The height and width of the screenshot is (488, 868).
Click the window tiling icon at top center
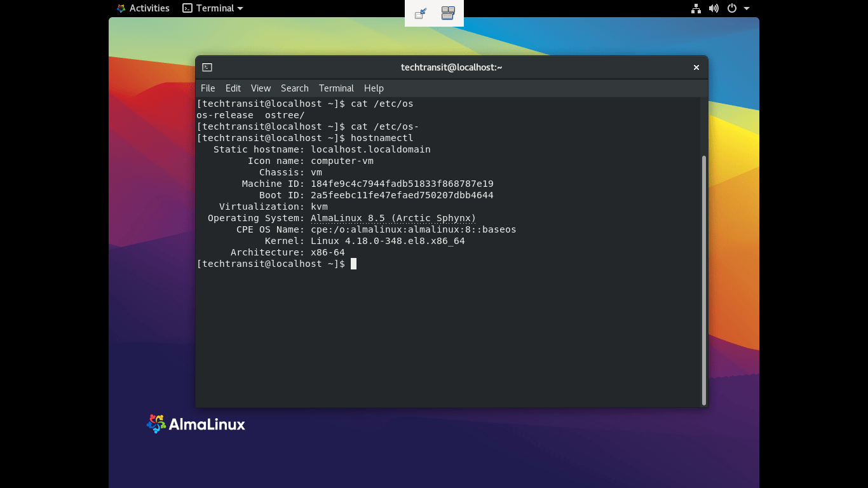click(447, 12)
